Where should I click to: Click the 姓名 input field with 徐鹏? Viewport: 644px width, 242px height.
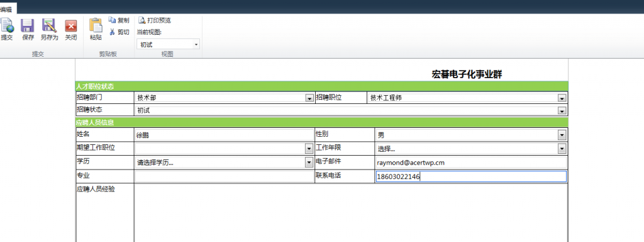(x=224, y=135)
